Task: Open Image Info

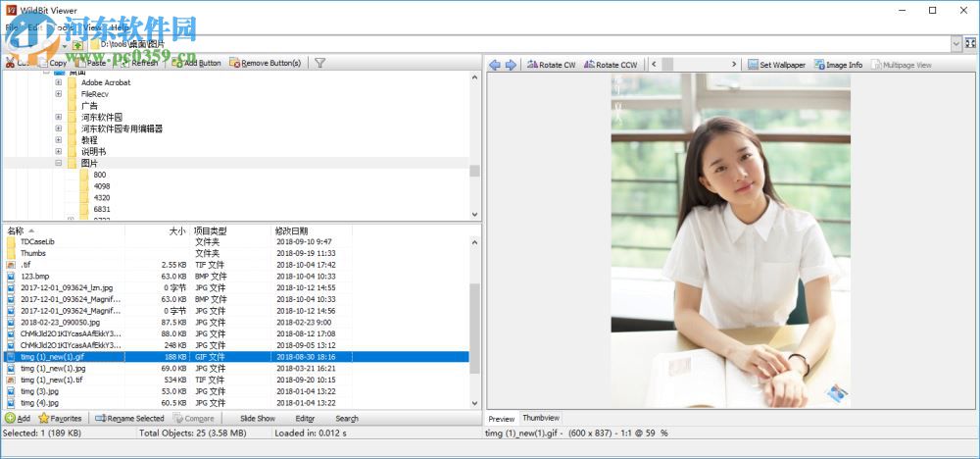Action: click(x=838, y=65)
